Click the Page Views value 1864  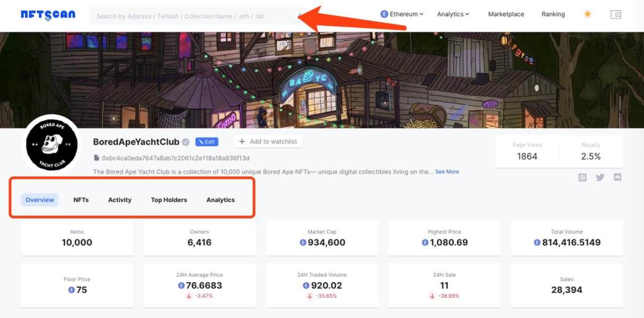[527, 156]
